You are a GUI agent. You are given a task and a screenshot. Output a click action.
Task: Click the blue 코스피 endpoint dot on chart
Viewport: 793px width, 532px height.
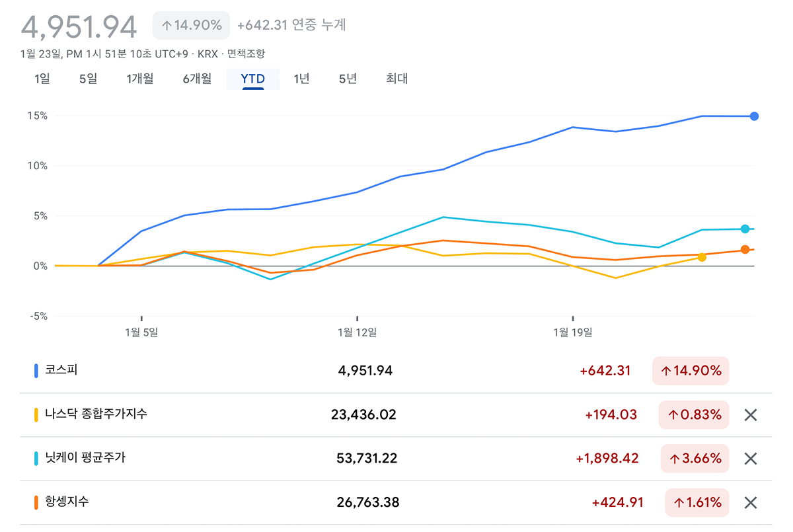(x=754, y=116)
